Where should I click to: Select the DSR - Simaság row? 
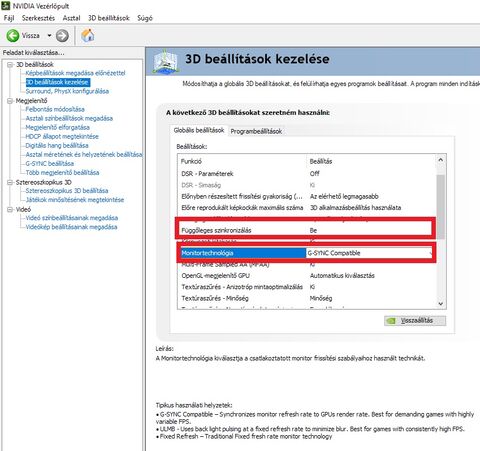click(307, 185)
